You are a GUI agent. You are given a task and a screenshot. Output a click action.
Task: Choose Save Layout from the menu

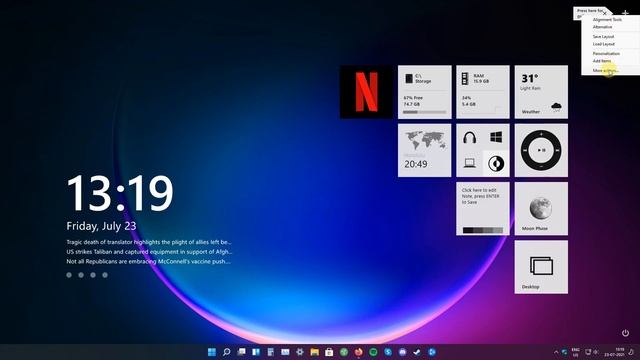pyautogui.click(x=603, y=37)
